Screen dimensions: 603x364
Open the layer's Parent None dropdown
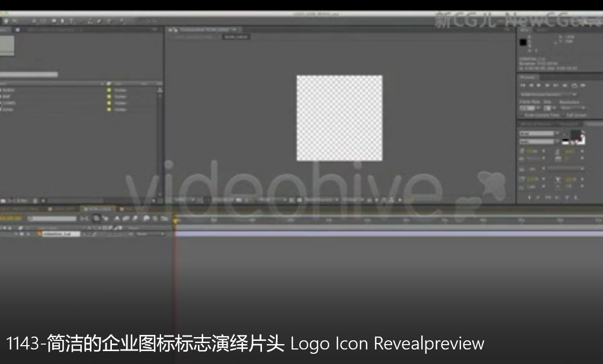(151, 234)
